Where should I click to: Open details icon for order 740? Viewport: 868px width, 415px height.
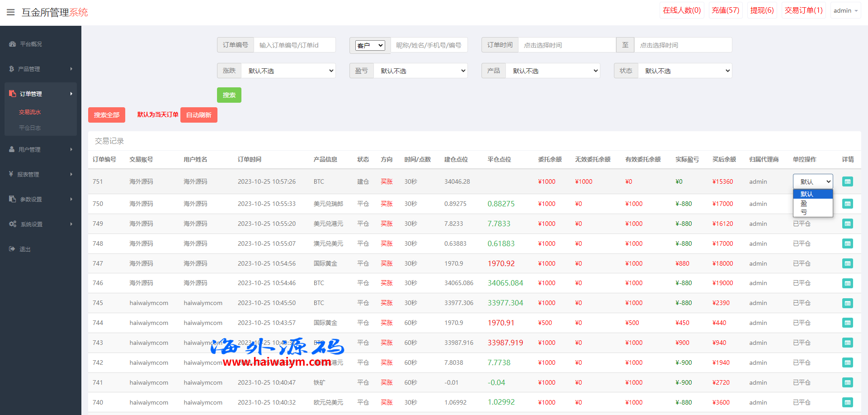click(x=847, y=402)
